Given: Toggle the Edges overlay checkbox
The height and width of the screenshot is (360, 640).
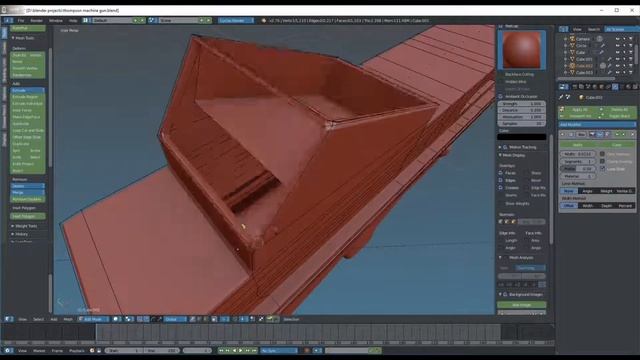Looking at the screenshot, I should [x=501, y=180].
